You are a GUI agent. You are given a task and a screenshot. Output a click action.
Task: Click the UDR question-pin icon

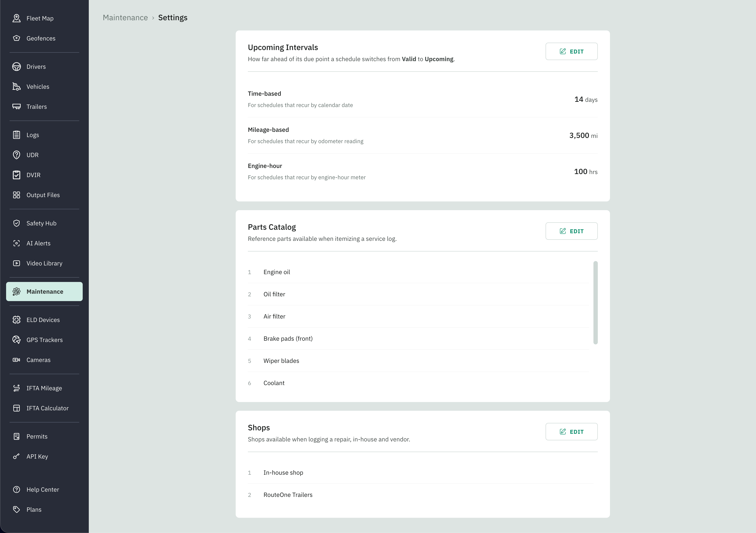17,155
